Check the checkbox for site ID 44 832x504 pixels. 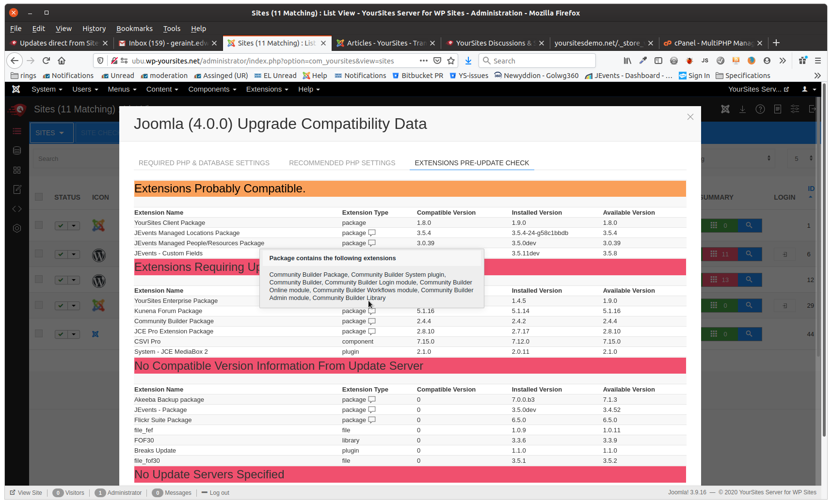click(x=39, y=333)
